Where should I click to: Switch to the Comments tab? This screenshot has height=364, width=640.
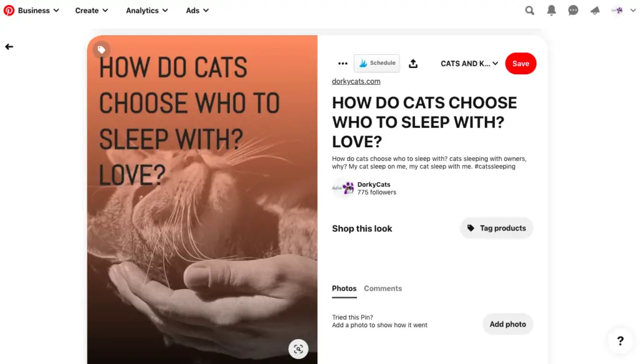click(383, 288)
